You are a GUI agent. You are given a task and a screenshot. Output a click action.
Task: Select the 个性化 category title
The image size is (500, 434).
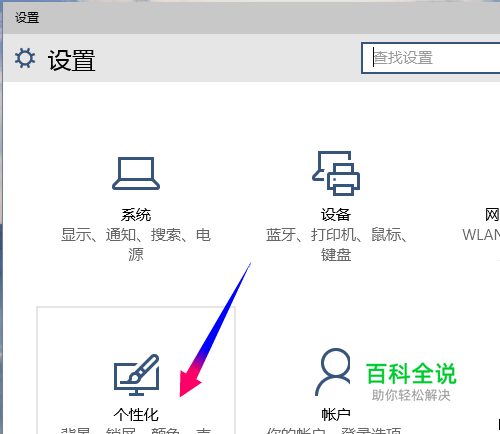tap(136, 415)
